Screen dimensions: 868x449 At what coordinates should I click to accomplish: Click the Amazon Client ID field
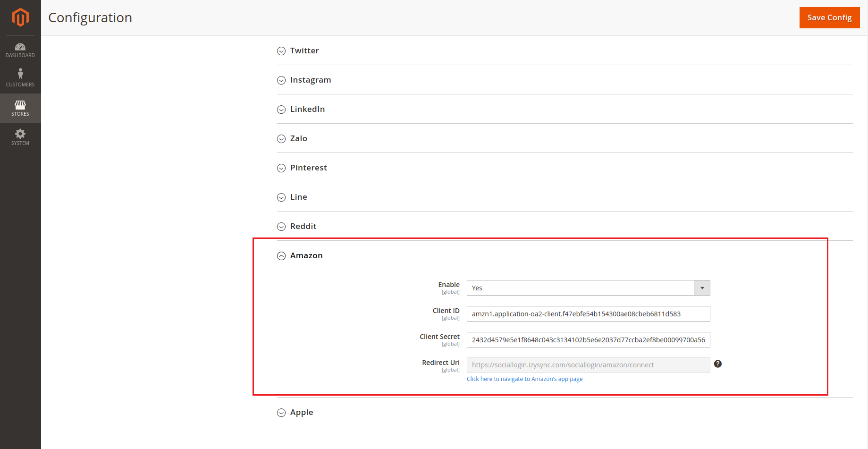[588, 314]
